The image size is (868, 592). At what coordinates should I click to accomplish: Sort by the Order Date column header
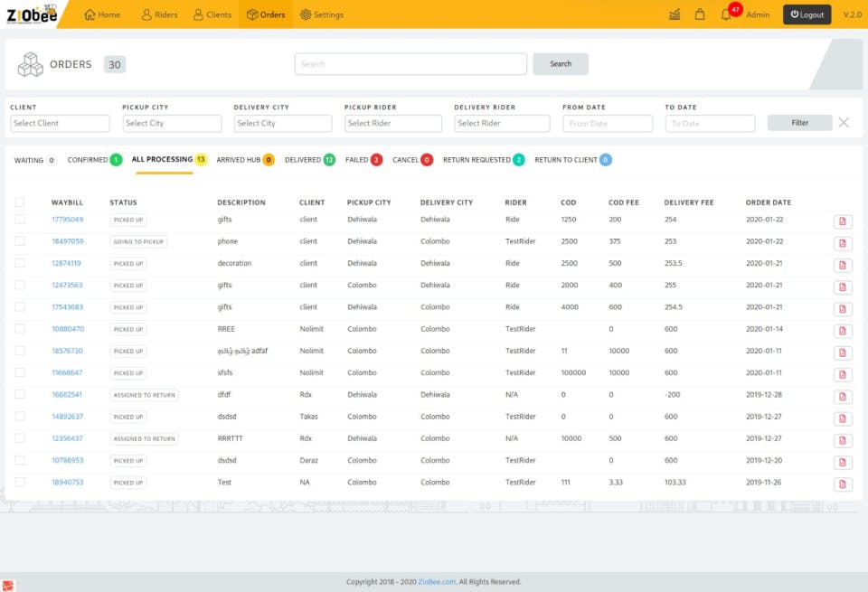click(x=768, y=202)
